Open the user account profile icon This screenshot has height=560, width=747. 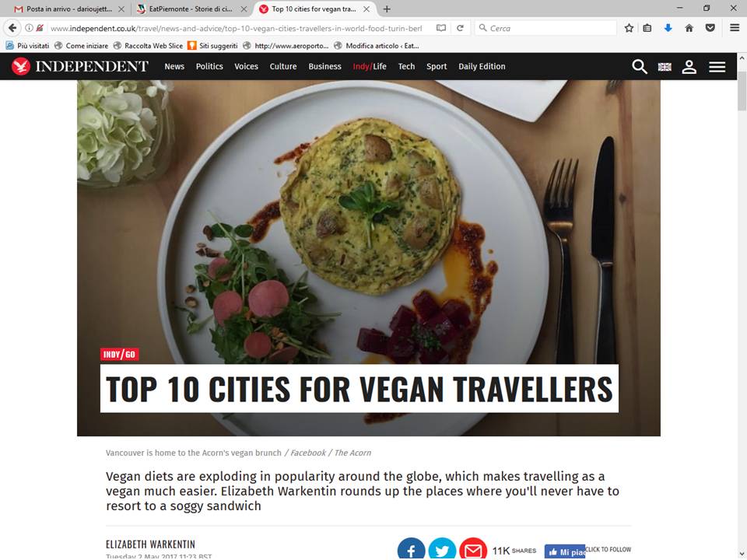click(689, 67)
